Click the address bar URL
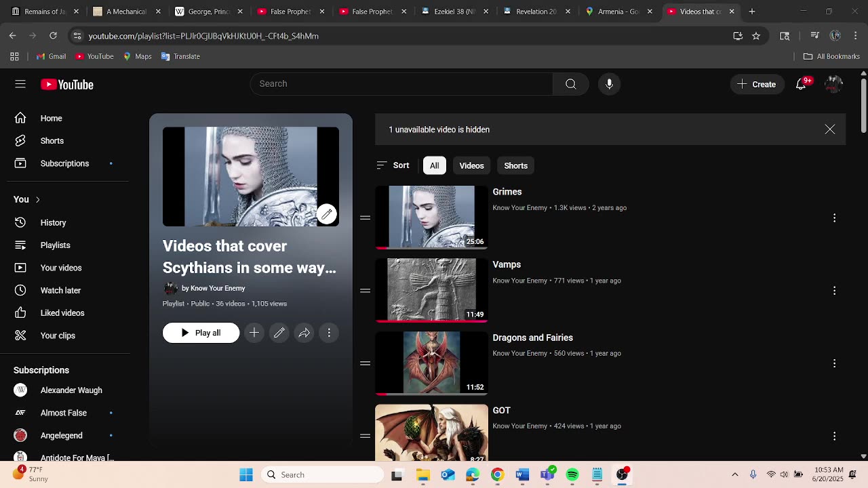The image size is (868, 488). [203, 36]
